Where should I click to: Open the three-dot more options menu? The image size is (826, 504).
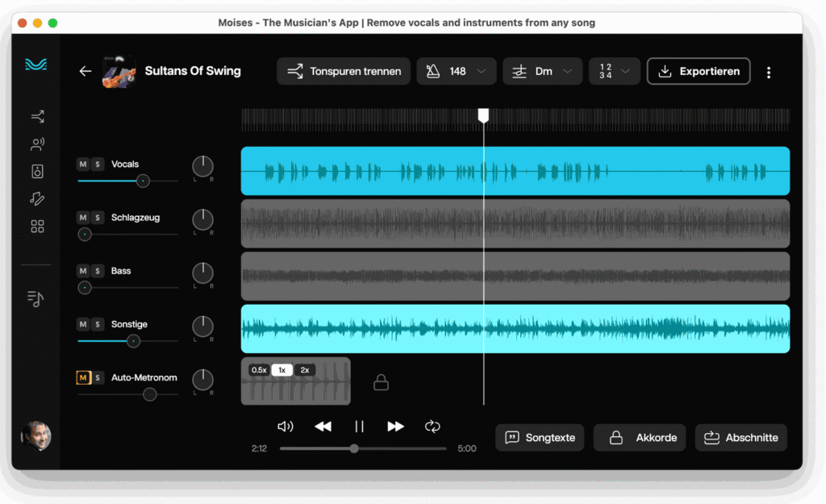click(x=769, y=72)
